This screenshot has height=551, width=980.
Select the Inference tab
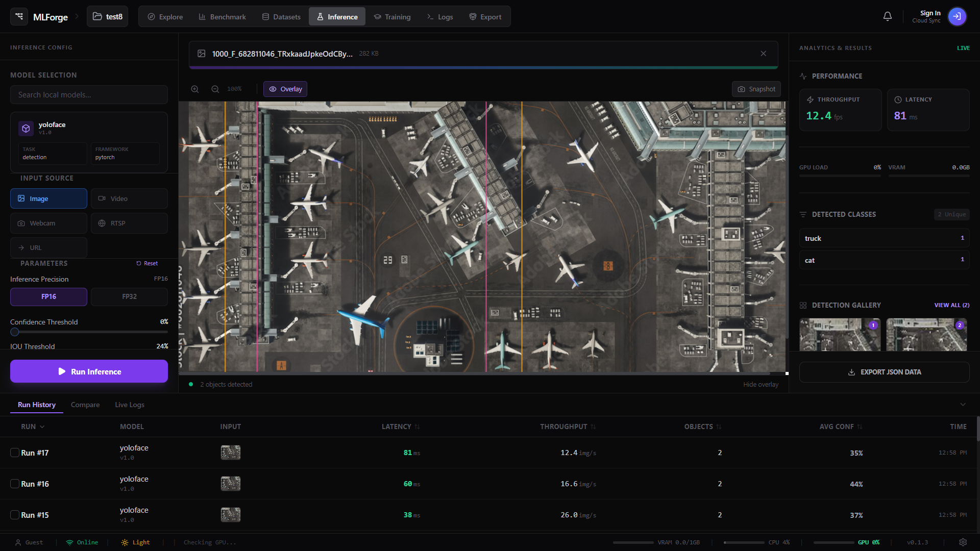(337, 17)
